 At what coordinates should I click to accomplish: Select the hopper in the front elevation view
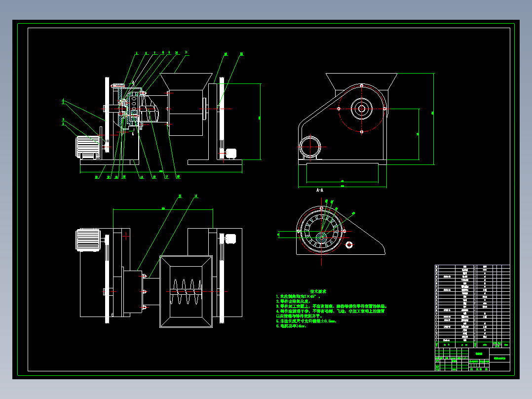click(186, 81)
